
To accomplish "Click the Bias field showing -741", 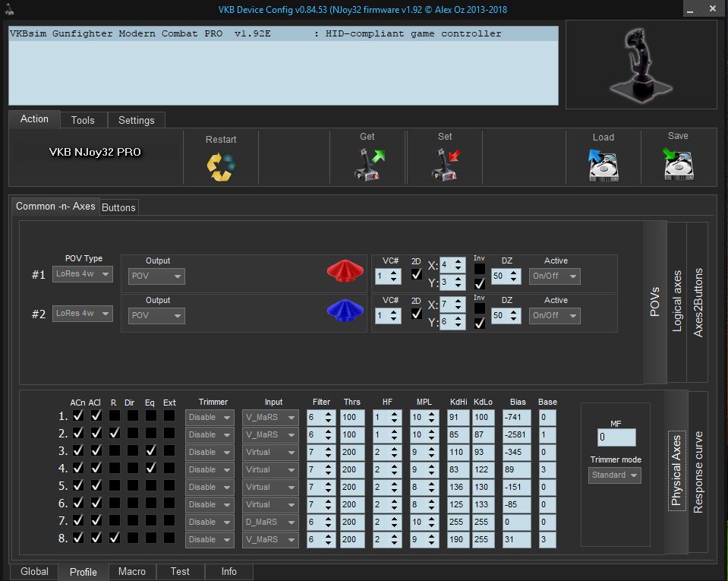I will pos(517,417).
